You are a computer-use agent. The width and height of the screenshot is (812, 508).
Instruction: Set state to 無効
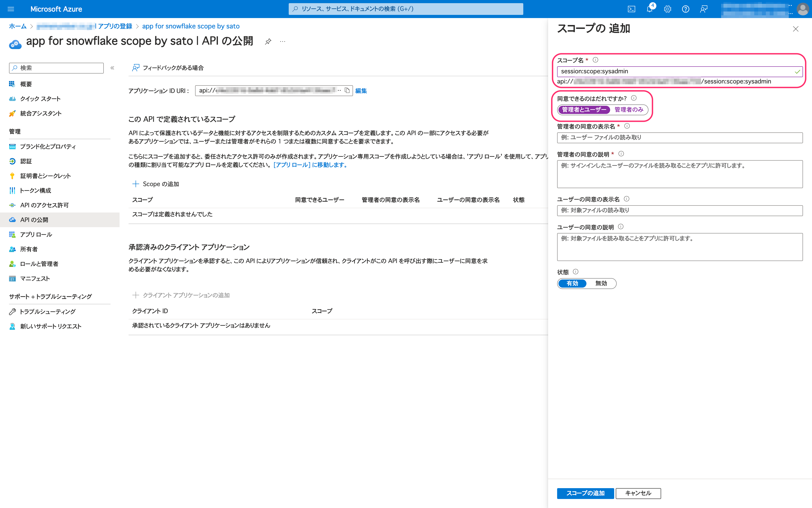coord(601,284)
